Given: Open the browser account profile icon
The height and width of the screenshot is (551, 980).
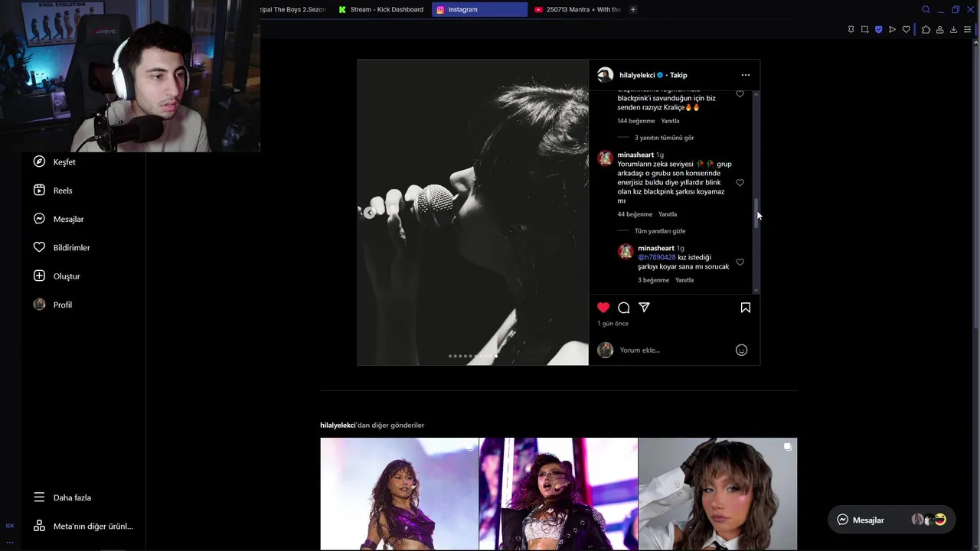Looking at the screenshot, I should point(939,29).
